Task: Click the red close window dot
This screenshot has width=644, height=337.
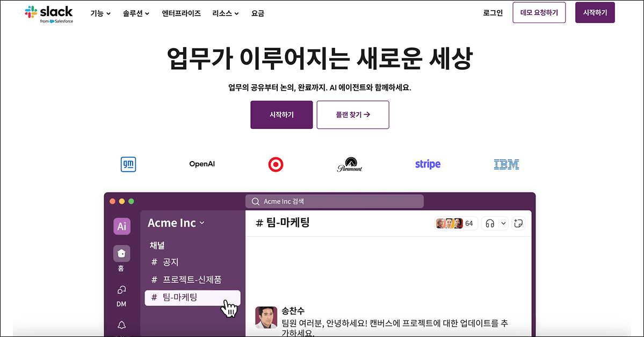Action: (113, 201)
